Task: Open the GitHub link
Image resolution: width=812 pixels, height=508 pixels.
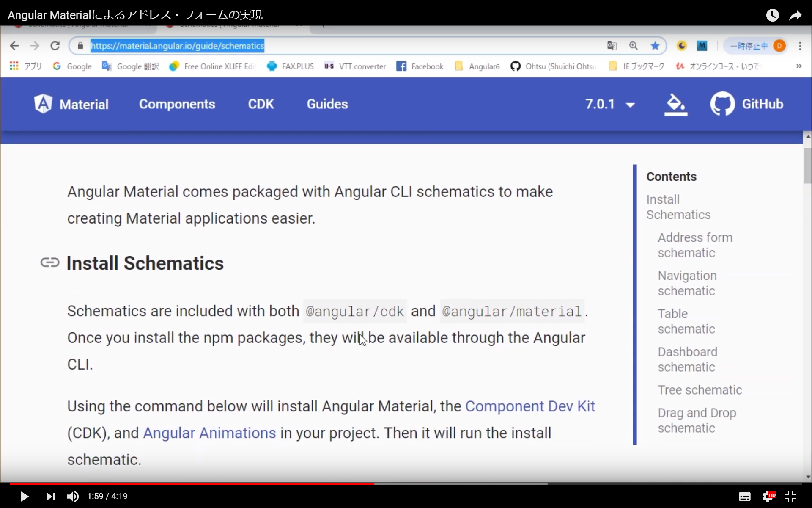Action: tap(747, 104)
